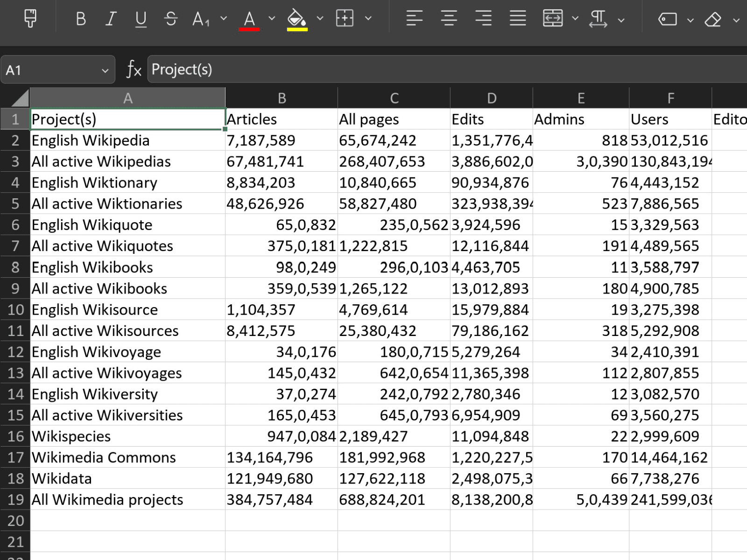Select column D header

click(492, 98)
